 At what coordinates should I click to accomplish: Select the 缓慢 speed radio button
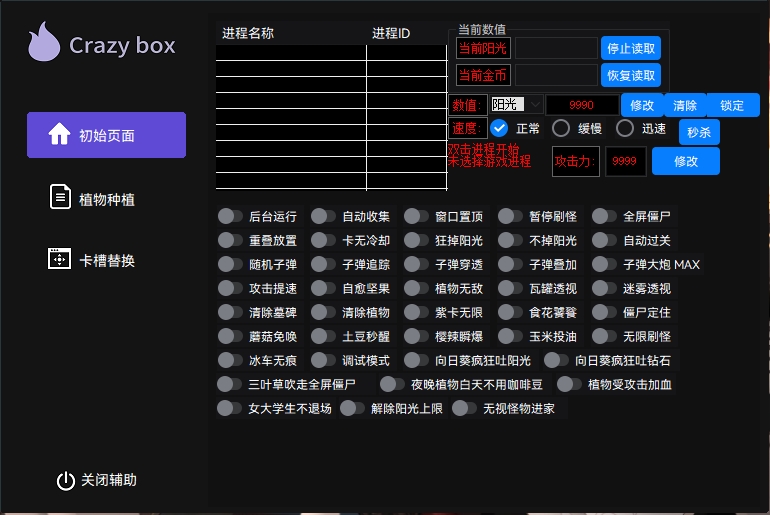(561, 128)
